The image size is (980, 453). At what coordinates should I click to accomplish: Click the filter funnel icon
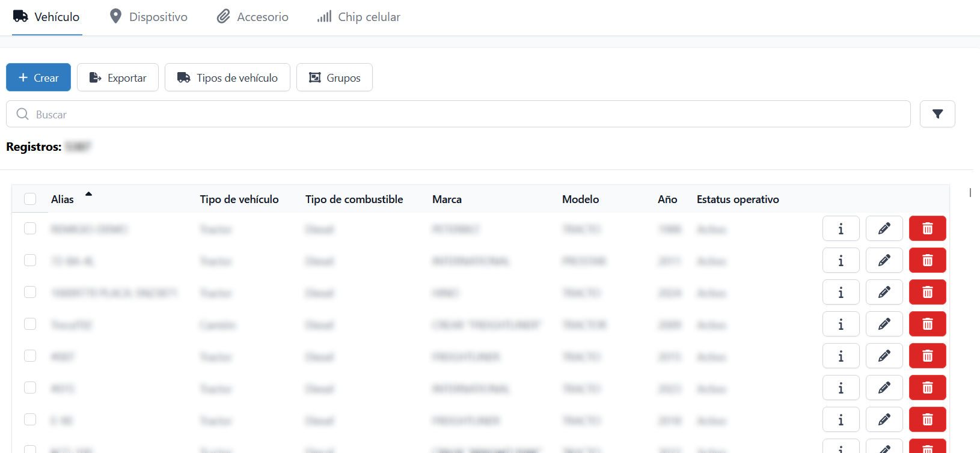pos(937,114)
